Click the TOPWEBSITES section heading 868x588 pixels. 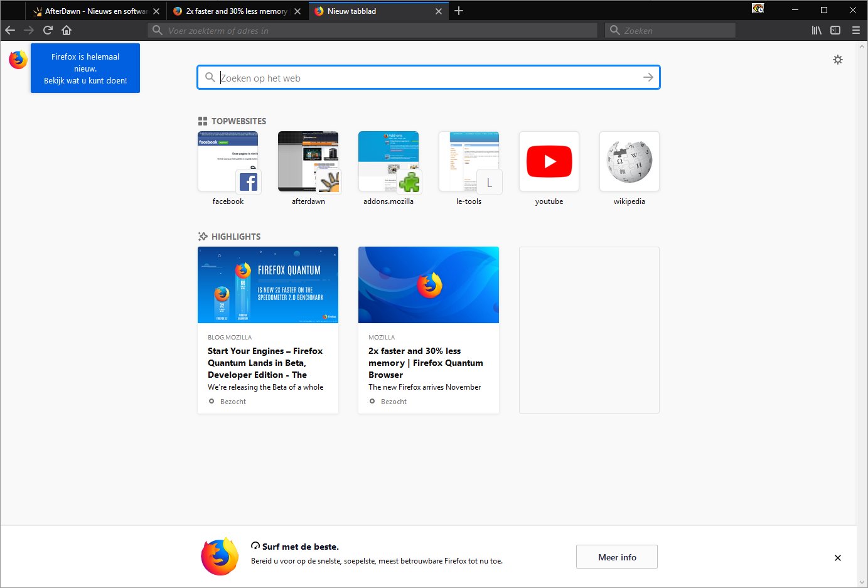[238, 121]
